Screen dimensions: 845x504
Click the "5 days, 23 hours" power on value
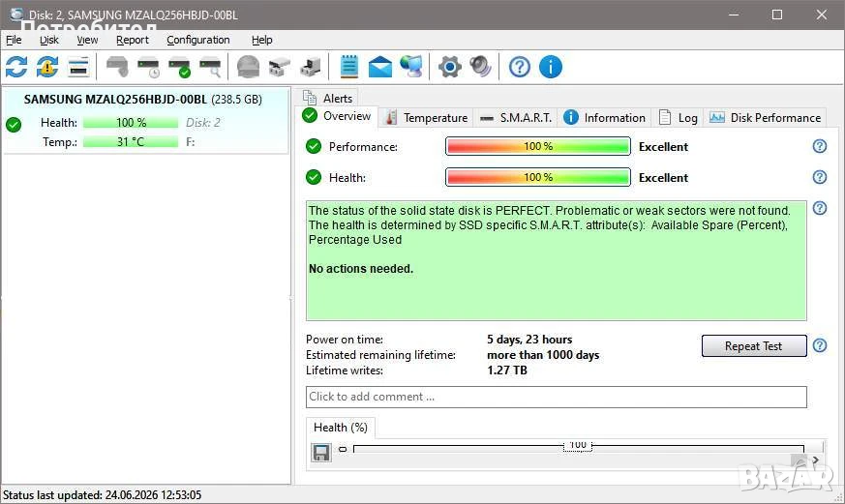point(529,340)
